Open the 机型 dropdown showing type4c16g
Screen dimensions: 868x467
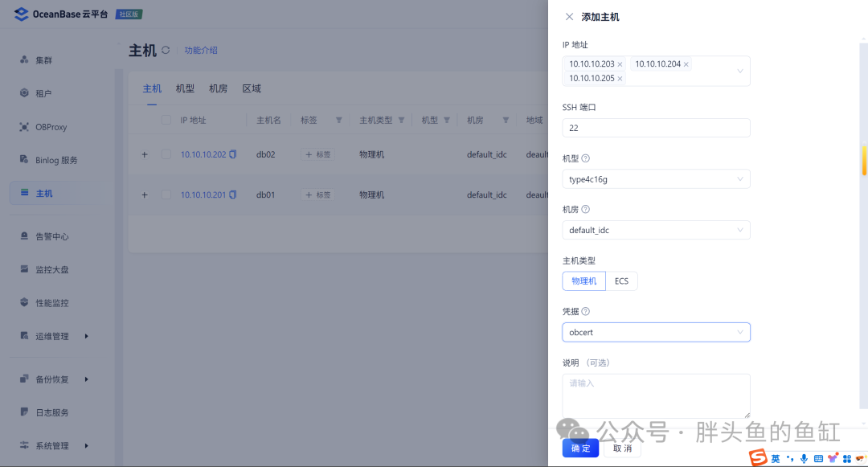point(656,179)
